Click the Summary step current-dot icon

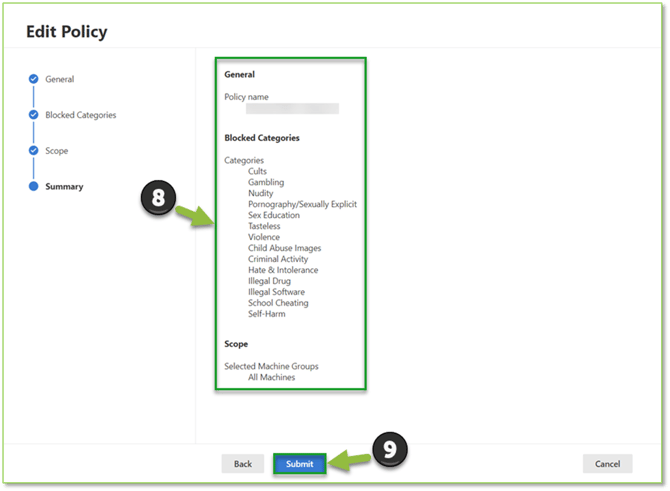pos(33,187)
